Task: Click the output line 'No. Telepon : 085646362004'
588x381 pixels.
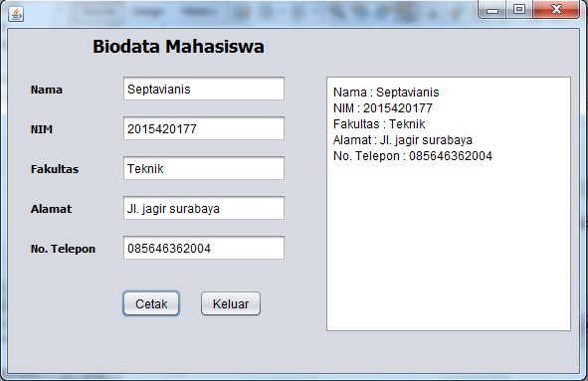Action: point(413,156)
